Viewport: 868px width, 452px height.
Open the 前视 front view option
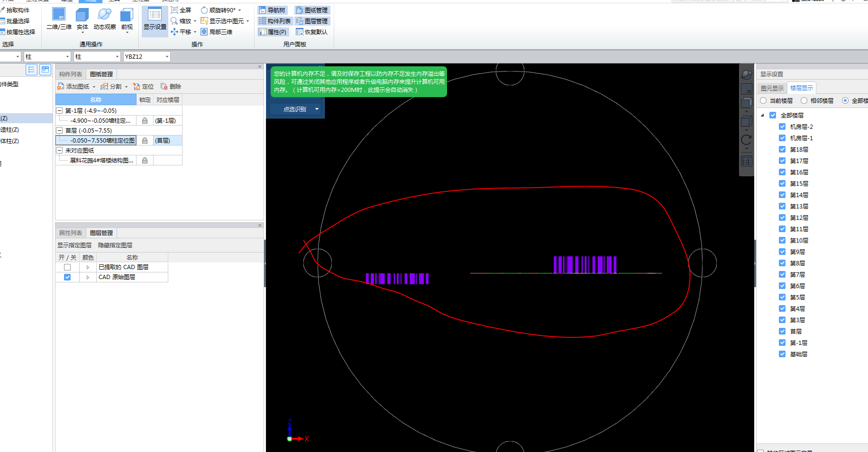click(127, 19)
